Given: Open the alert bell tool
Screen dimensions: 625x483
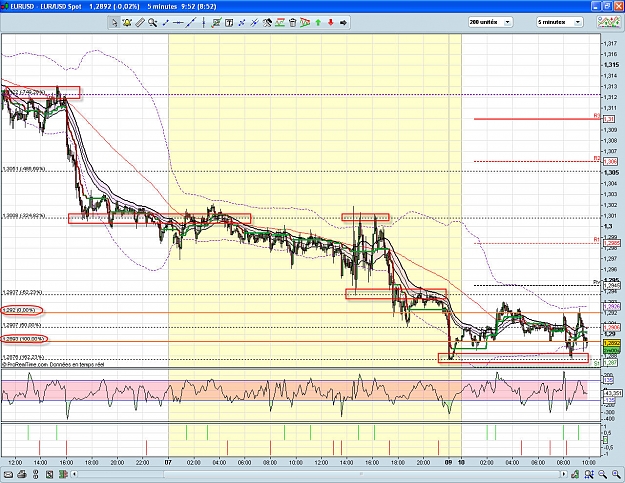Looking at the screenshot, I should coord(127,23).
